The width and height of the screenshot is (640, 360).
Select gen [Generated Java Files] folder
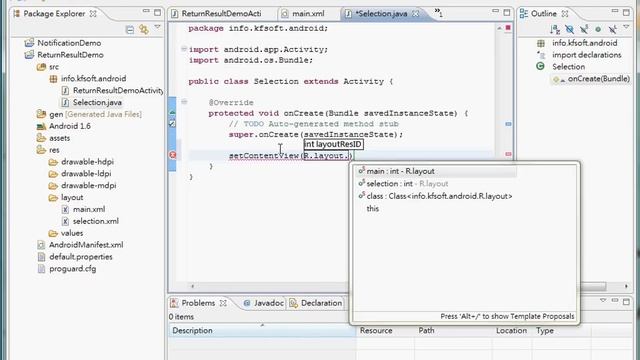pyautogui.click(x=95, y=114)
